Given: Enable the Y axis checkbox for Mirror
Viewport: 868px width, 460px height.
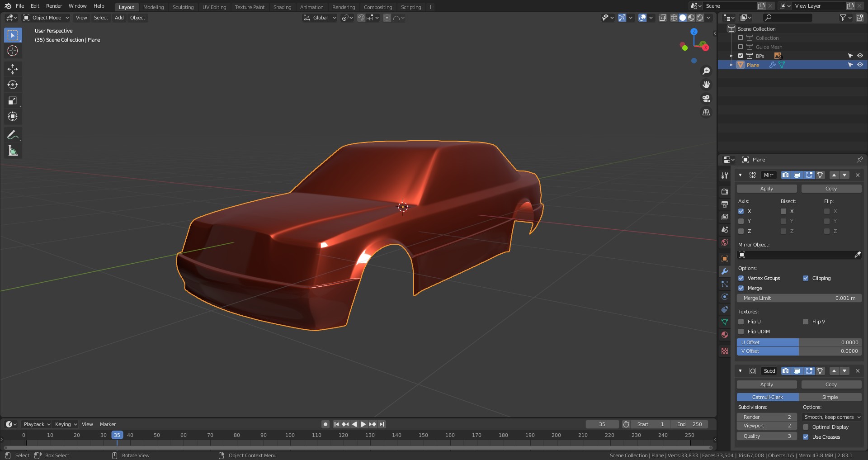Looking at the screenshot, I should 741,221.
